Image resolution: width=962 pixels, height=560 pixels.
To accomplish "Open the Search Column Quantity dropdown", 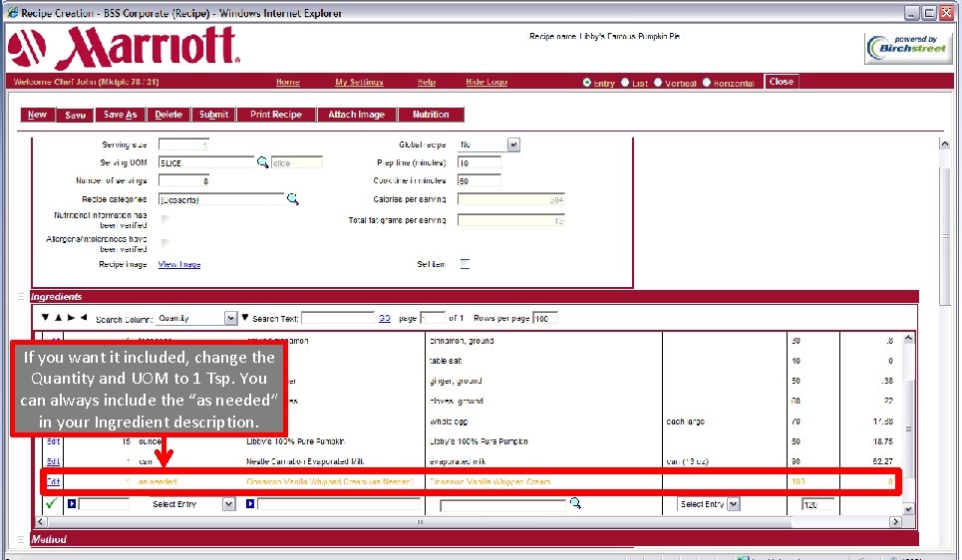I will pos(230,318).
